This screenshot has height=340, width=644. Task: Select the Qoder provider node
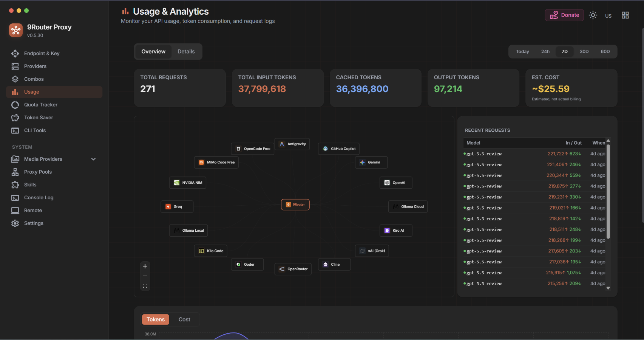tap(247, 265)
